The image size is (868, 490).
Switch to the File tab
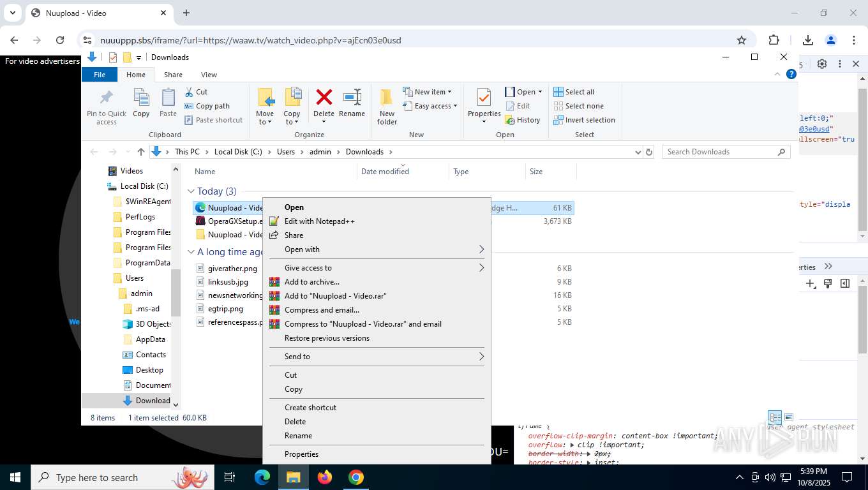pos(100,75)
